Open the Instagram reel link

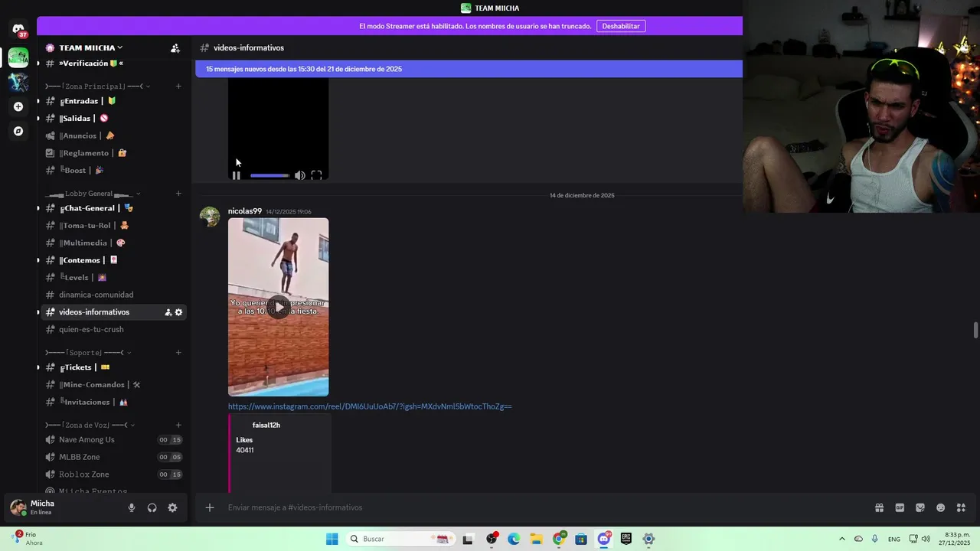tap(370, 406)
